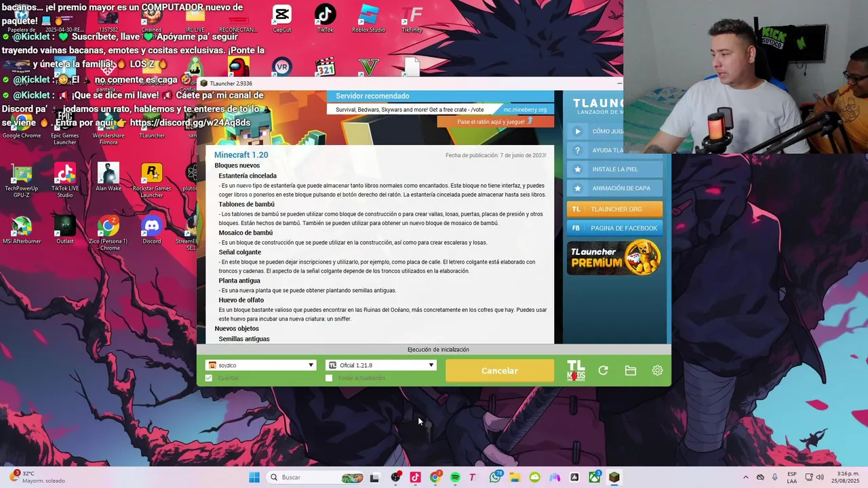868x488 pixels.
Task: Select the Rockstar Games Launcher icon
Action: 152,180
